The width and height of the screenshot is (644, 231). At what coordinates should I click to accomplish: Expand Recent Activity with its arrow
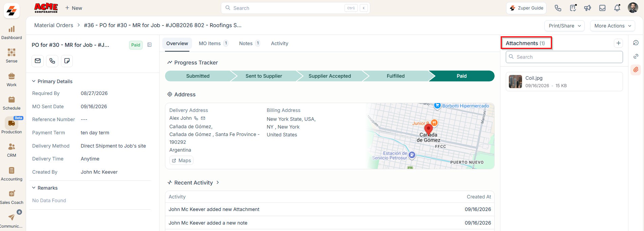click(x=217, y=182)
